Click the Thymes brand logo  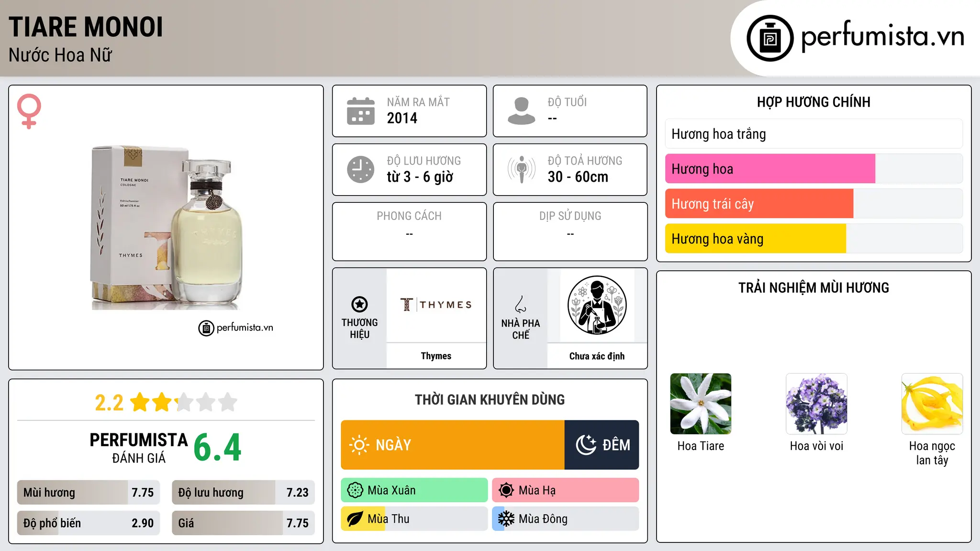pos(436,305)
